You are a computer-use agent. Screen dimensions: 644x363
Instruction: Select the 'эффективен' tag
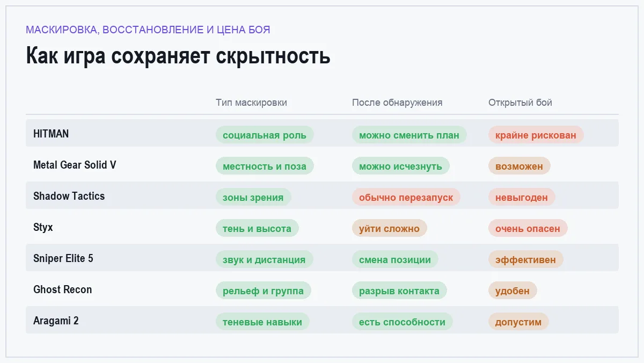pyautogui.click(x=526, y=259)
